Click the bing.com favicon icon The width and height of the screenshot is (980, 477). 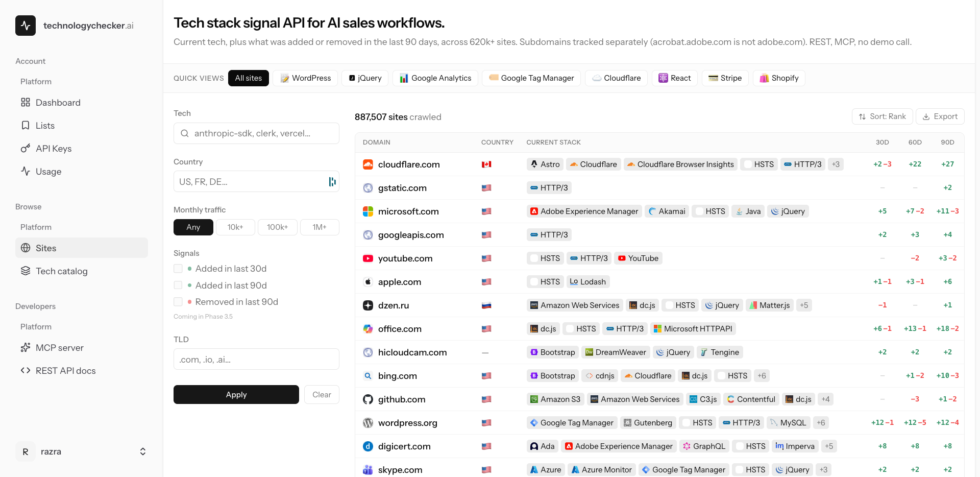click(x=368, y=376)
